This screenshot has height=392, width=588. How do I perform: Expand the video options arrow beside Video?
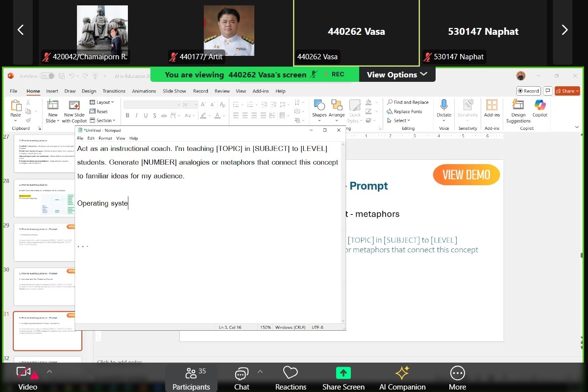[49, 371]
